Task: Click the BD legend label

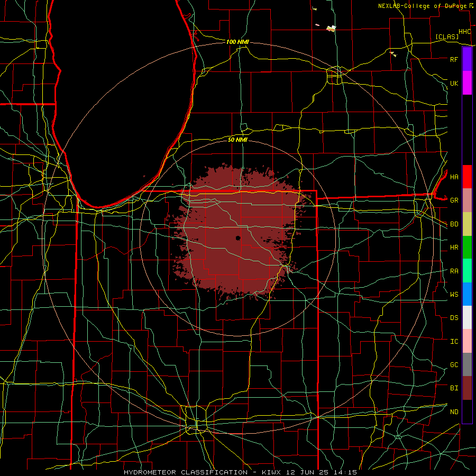Action: [454, 224]
